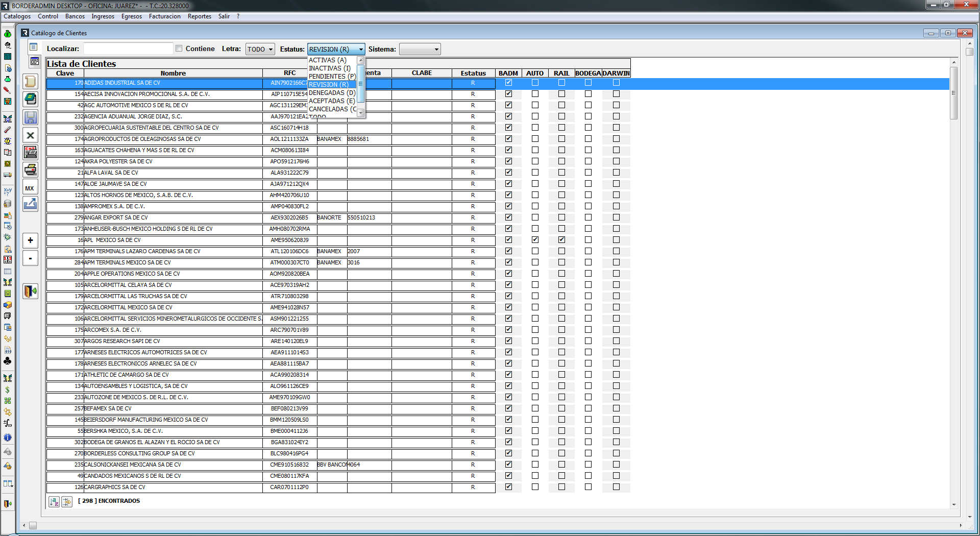Open the Ingresos menu
Screen dimensions: 980x536
coord(103,16)
